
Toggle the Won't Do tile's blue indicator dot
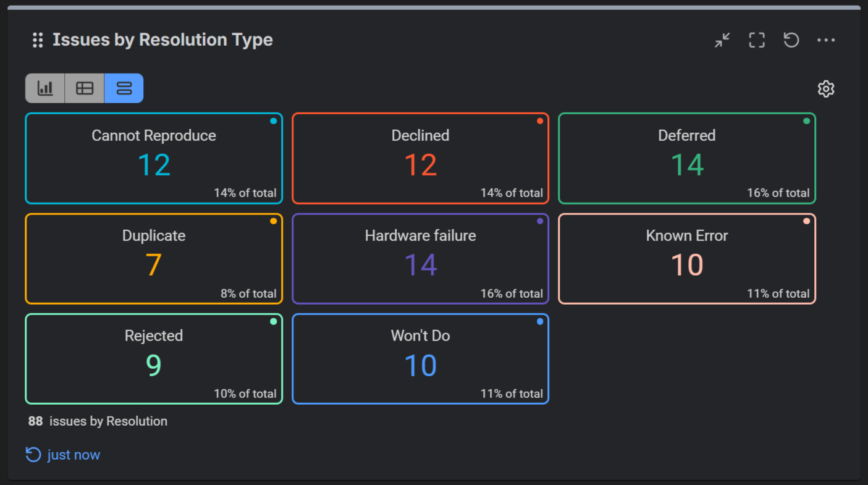click(x=539, y=321)
